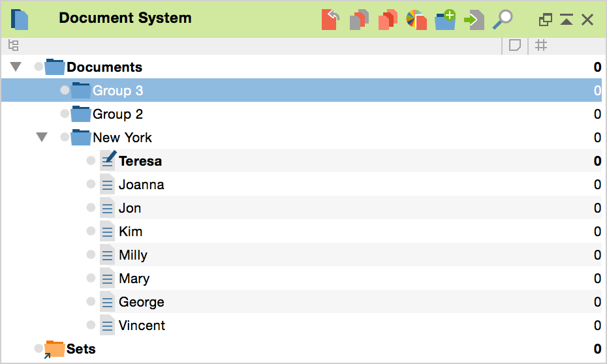Select the George document

(x=141, y=302)
